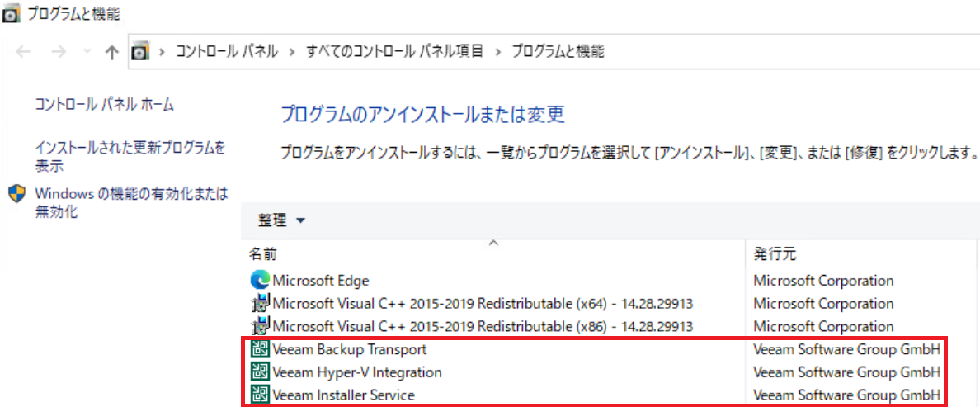The image size is (980, 407).
Task: Click publisher cell of Veeam Installer Service row
Action: click(x=847, y=395)
